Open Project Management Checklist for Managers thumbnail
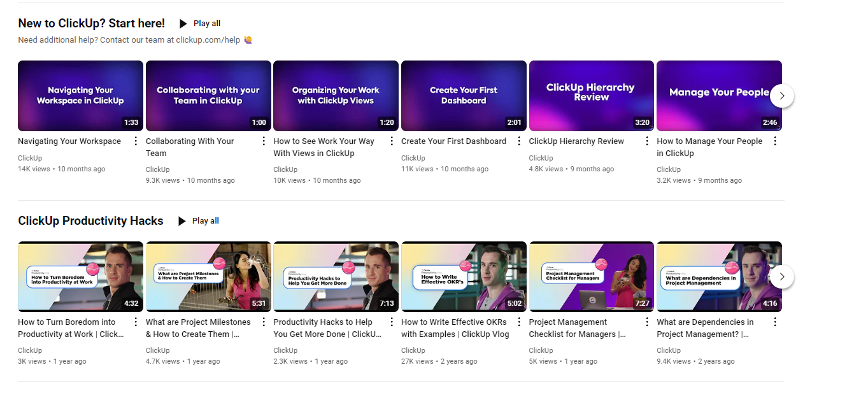868x393 pixels. (592, 276)
